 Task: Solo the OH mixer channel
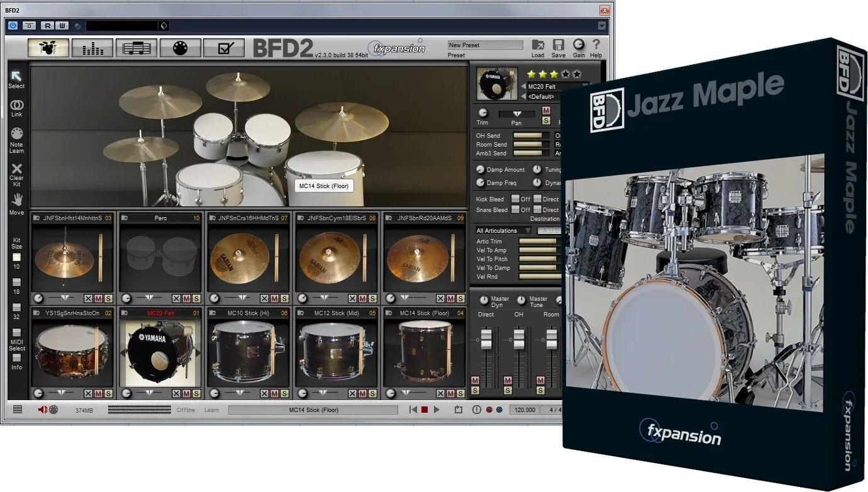point(508,391)
